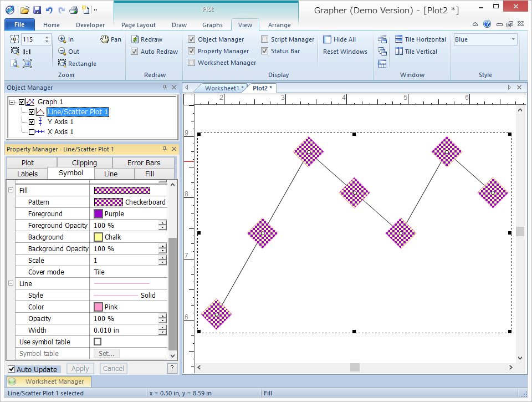This screenshot has height=402, width=532.
Task: Click the Tile Horizontal icon
Action: coord(399,39)
